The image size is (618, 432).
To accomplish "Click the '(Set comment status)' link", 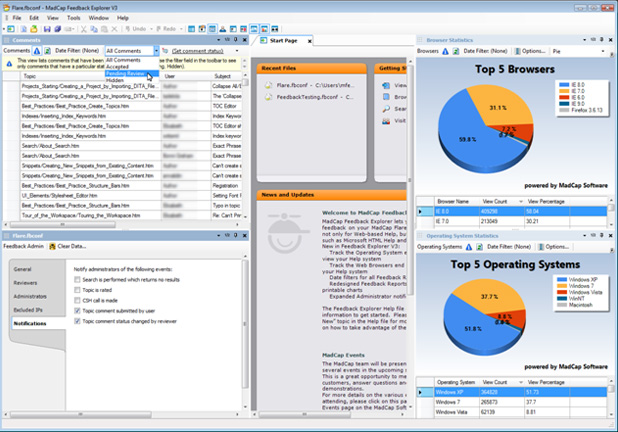I will (197, 51).
